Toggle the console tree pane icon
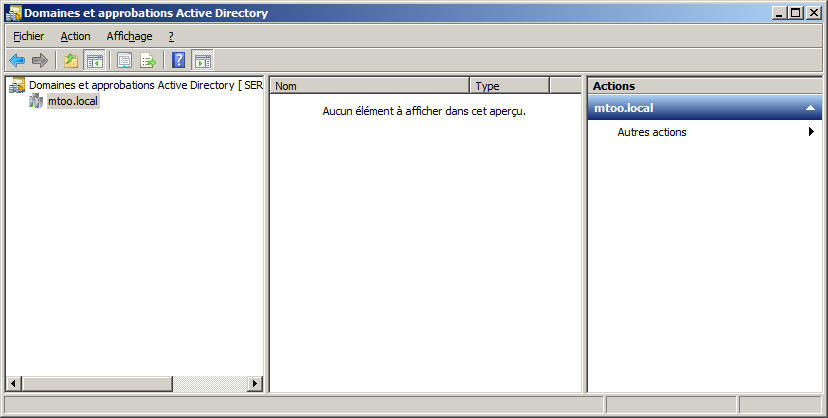 [x=94, y=60]
